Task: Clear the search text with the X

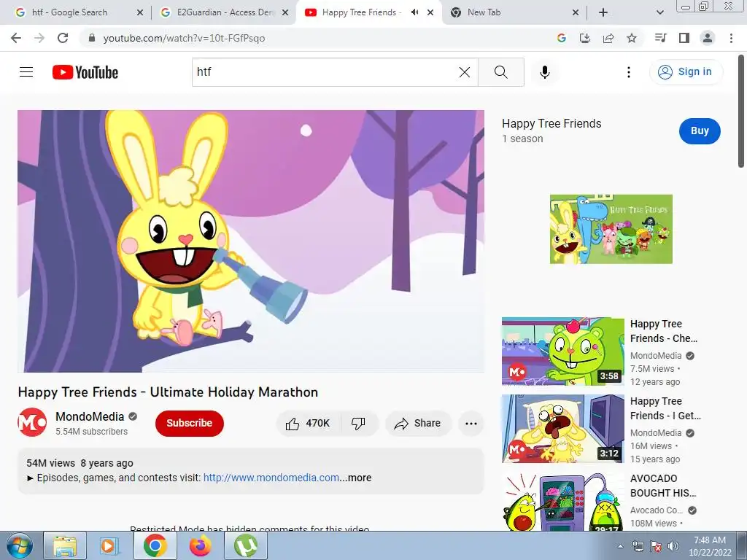Action: (x=465, y=72)
